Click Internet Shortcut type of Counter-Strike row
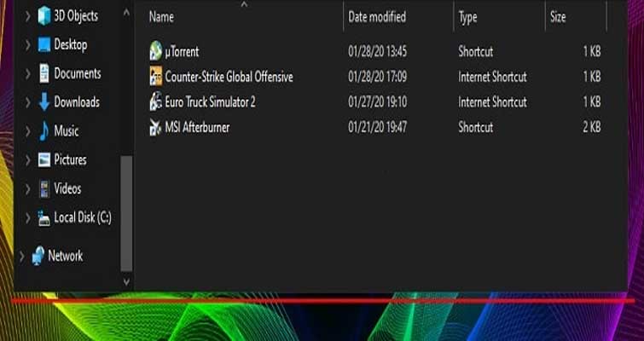Screen dimensions: 644x341 click(492, 77)
